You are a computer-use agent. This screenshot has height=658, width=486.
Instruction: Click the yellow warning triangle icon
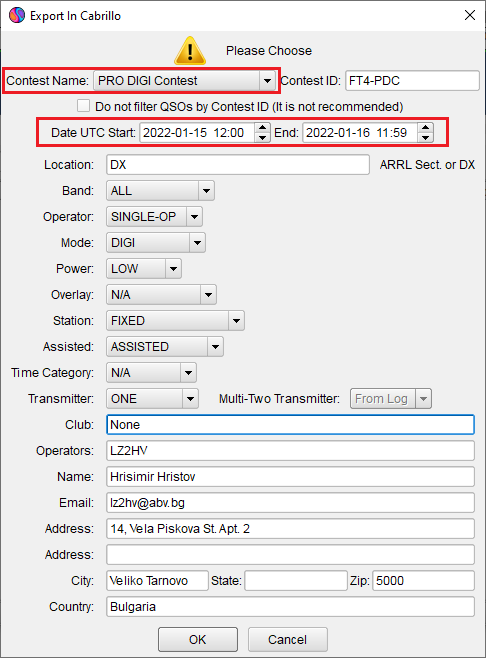tap(190, 51)
